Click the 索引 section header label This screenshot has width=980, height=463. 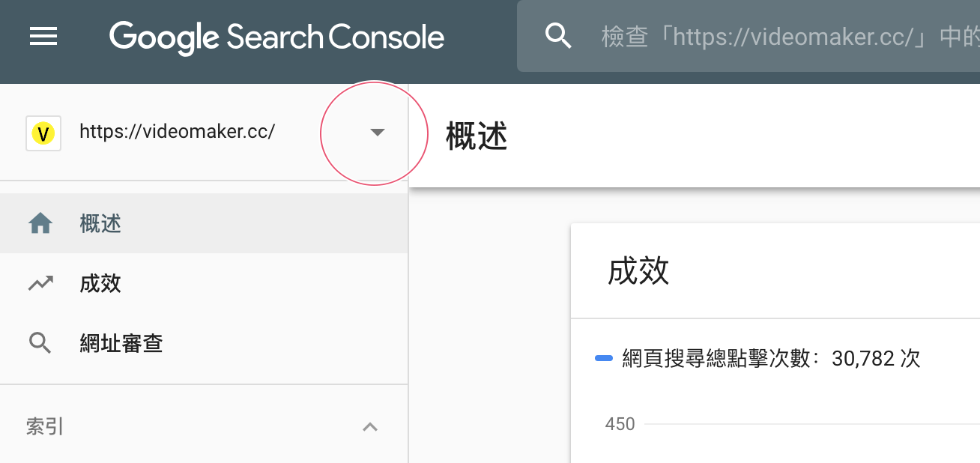[45, 427]
